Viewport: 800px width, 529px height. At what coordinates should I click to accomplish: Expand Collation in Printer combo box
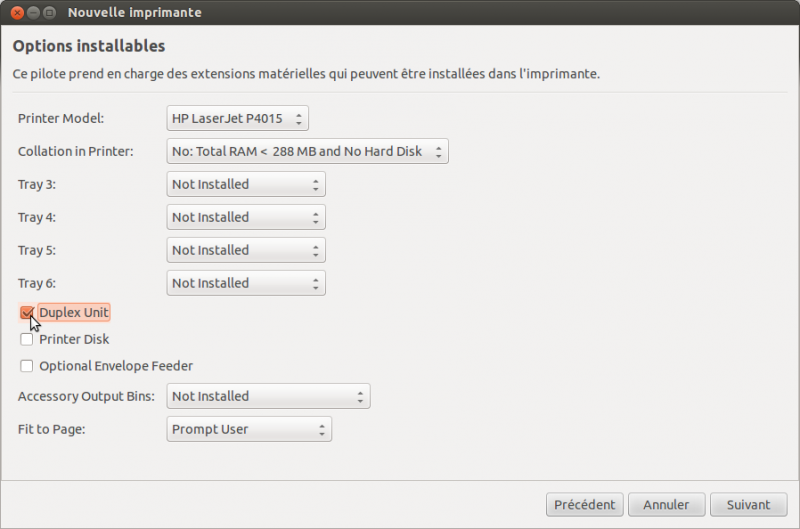[307, 151]
